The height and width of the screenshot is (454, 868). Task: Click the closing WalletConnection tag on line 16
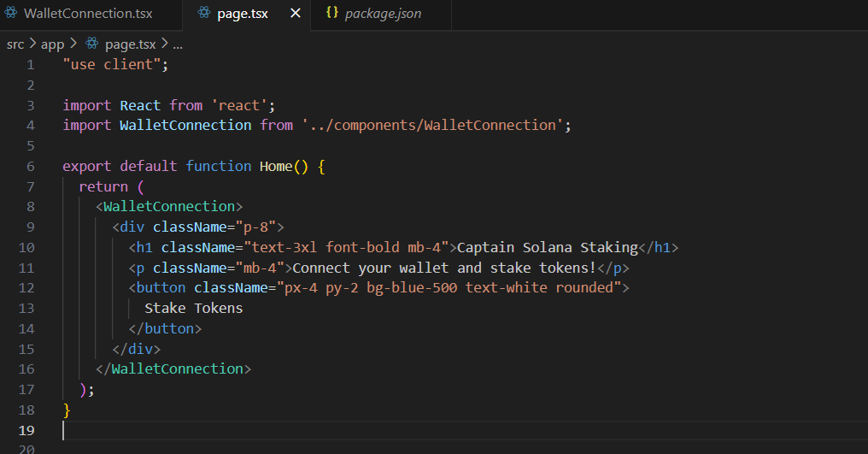tap(173, 369)
